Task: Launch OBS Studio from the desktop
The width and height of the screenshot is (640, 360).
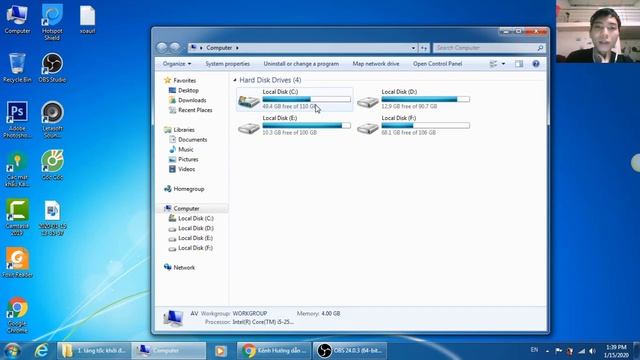Action: coord(52,68)
